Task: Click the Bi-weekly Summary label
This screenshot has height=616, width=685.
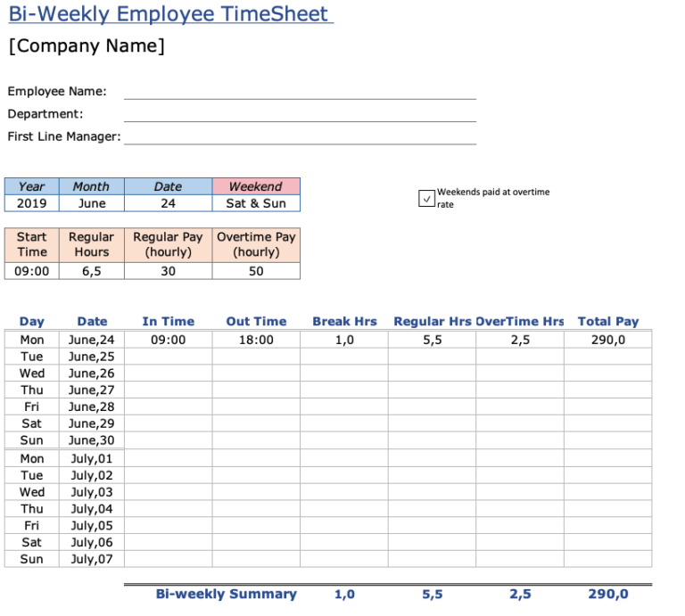Action: tap(227, 594)
